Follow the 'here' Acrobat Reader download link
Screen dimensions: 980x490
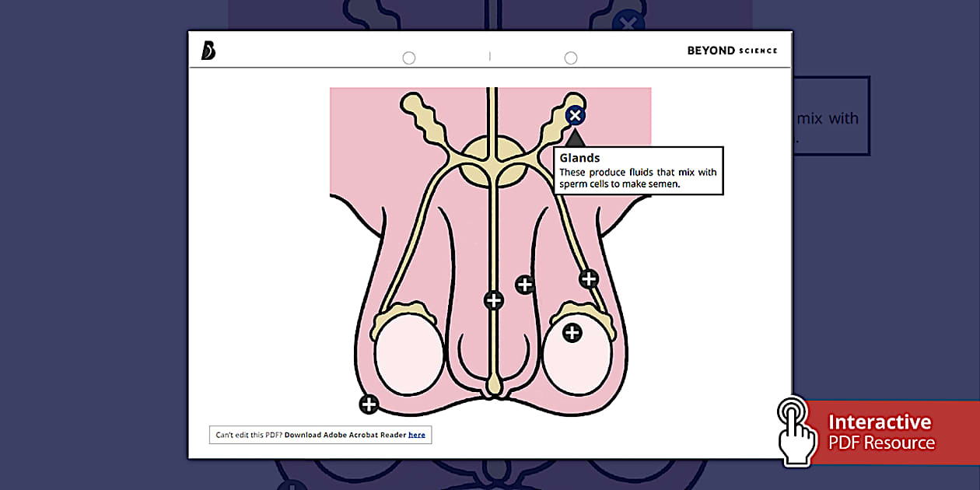tap(417, 435)
